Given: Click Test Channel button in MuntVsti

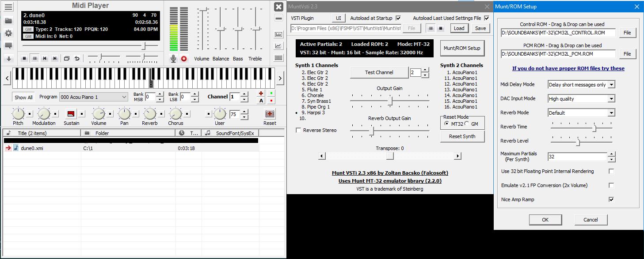Looking at the screenshot, I should (x=379, y=72).
